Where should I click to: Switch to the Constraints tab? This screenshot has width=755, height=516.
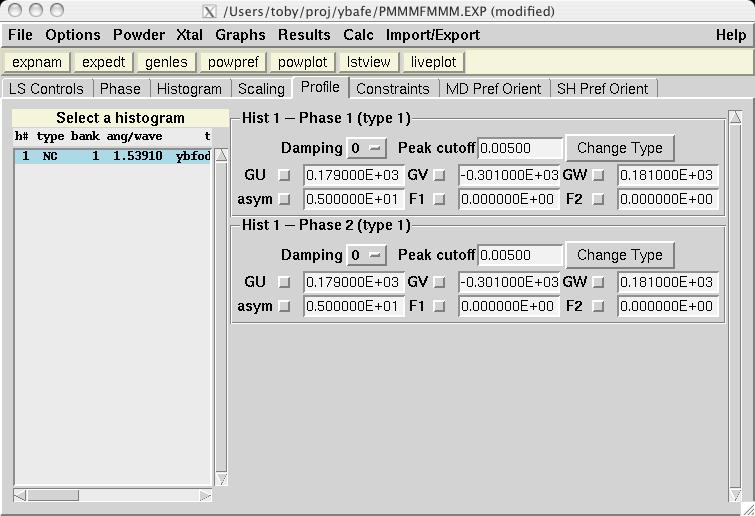click(x=393, y=89)
